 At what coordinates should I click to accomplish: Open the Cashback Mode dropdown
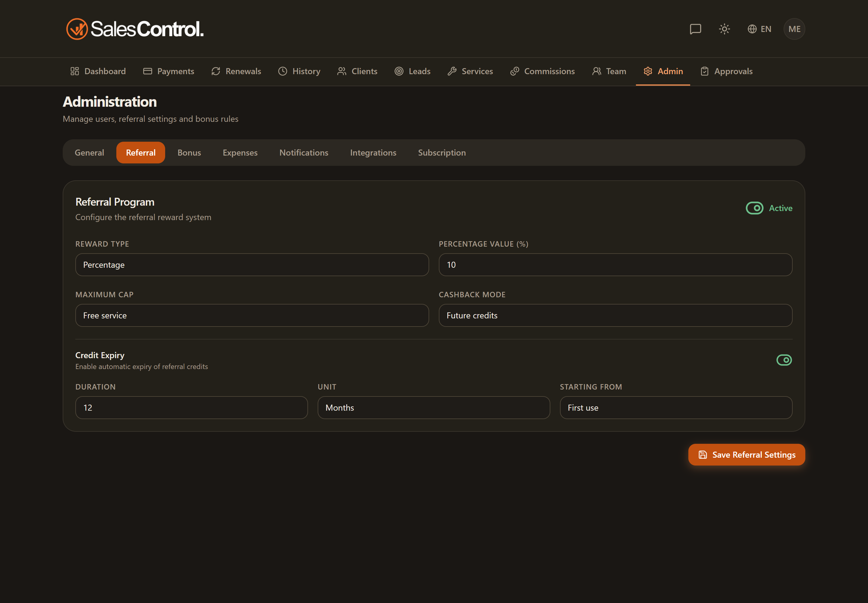pyautogui.click(x=615, y=315)
